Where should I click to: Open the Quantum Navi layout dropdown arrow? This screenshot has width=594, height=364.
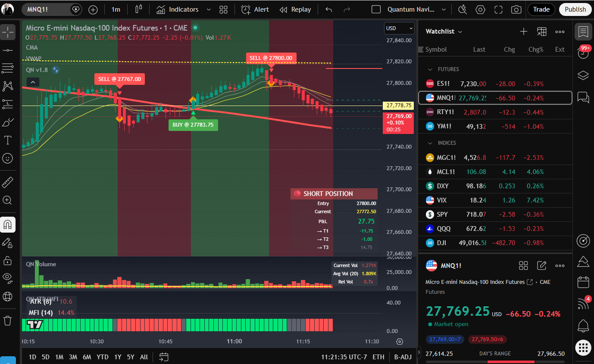[x=444, y=9]
